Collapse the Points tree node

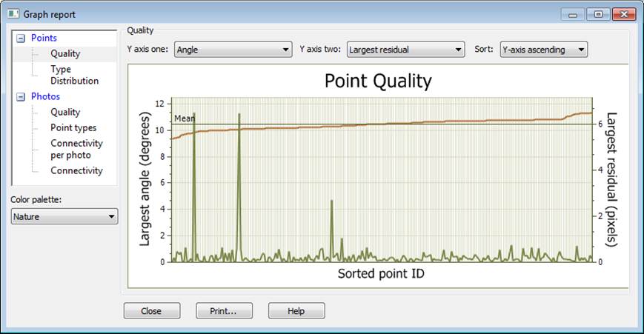[x=20, y=38]
